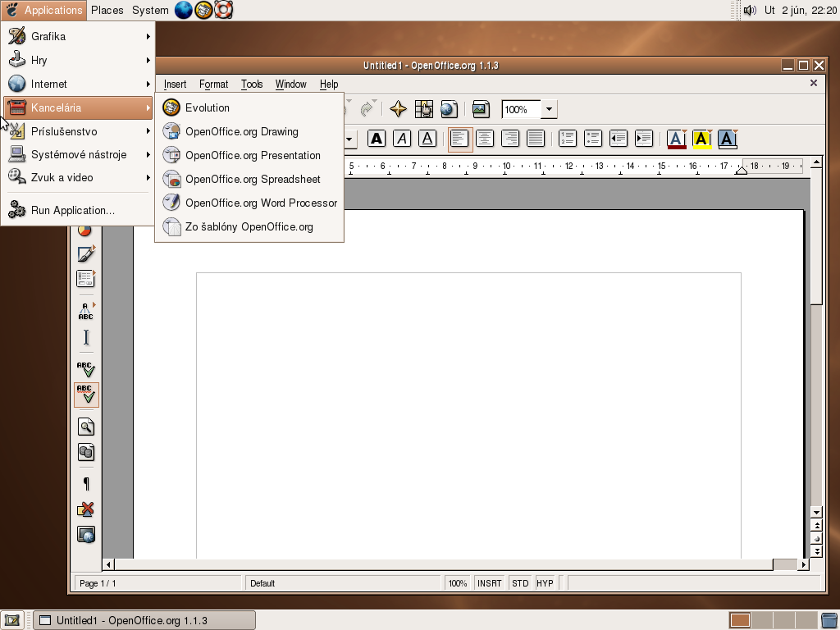
Task: Launch Evolution mail from top panel
Action: (203, 10)
